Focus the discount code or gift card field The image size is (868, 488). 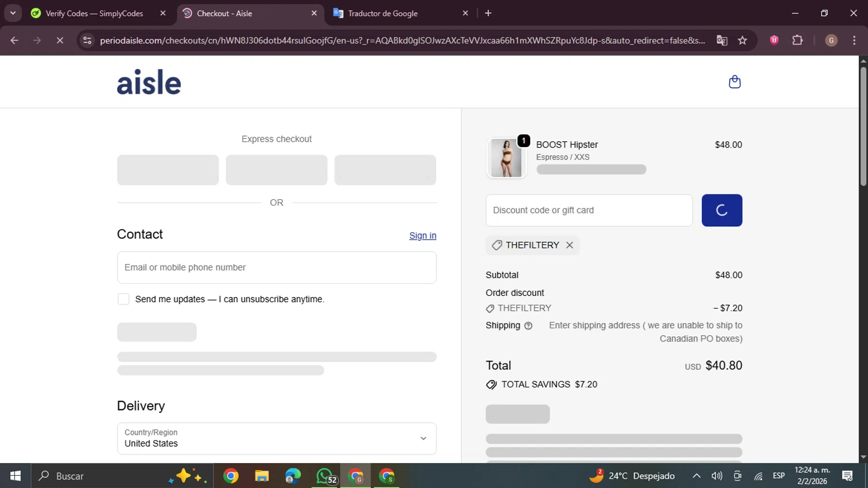point(589,210)
